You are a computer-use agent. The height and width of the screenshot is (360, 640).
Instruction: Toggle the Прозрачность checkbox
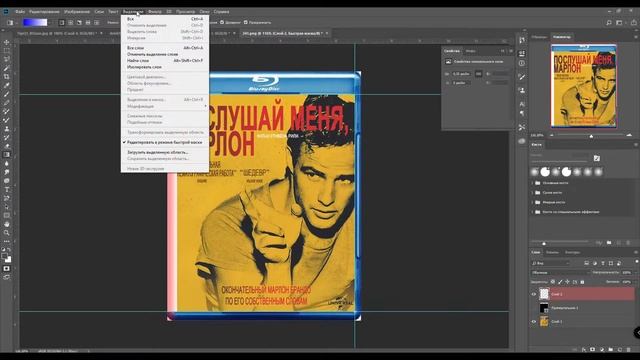pos(246,22)
